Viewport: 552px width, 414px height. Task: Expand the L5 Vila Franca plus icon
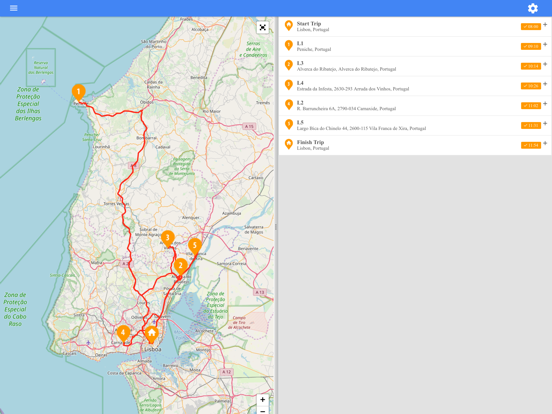[545, 124]
